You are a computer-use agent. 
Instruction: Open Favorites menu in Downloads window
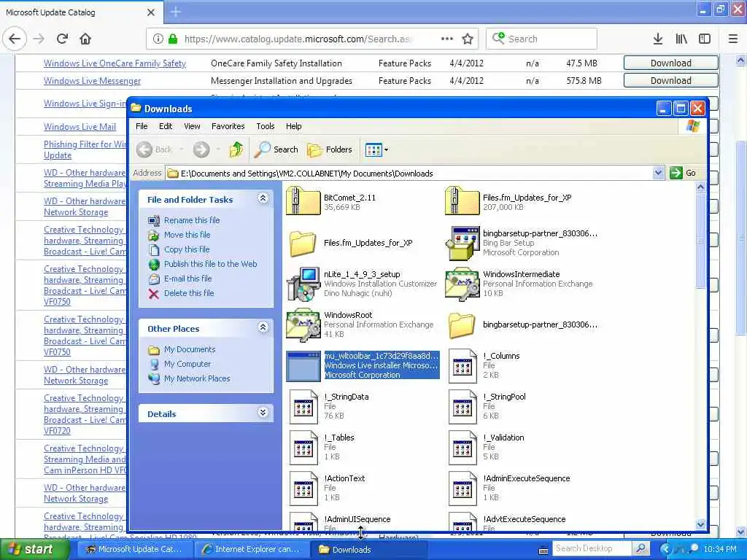pyautogui.click(x=228, y=126)
